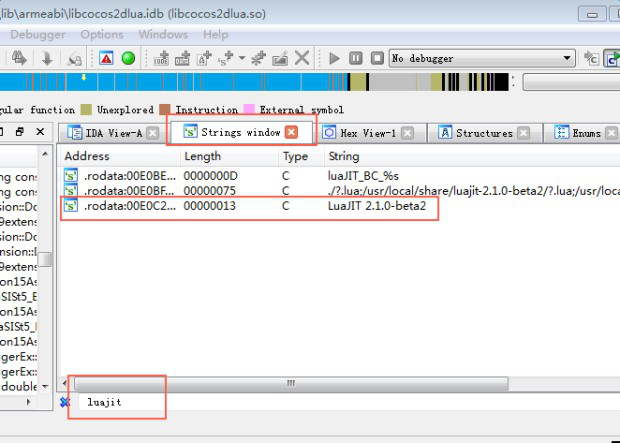Click the edit pencil toolbar icon
The image size is (620, 443).
pyautogui.click(x=280, y=59)
